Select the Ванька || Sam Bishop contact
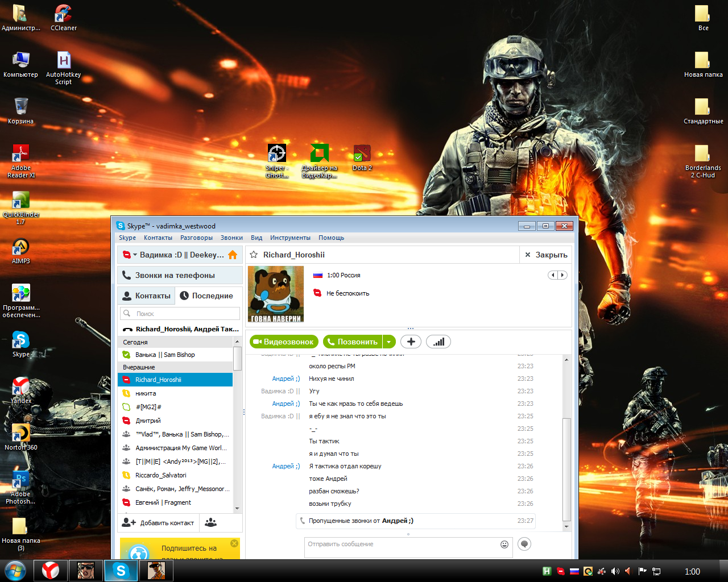This screenshot has width=728, height=582. click(175, 355)
